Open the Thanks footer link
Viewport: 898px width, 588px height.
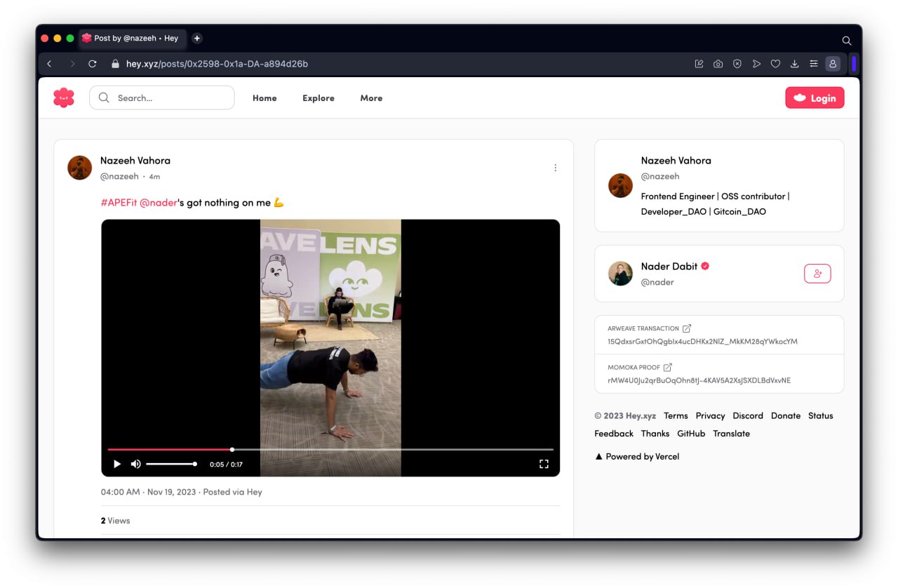coord(655,434)
